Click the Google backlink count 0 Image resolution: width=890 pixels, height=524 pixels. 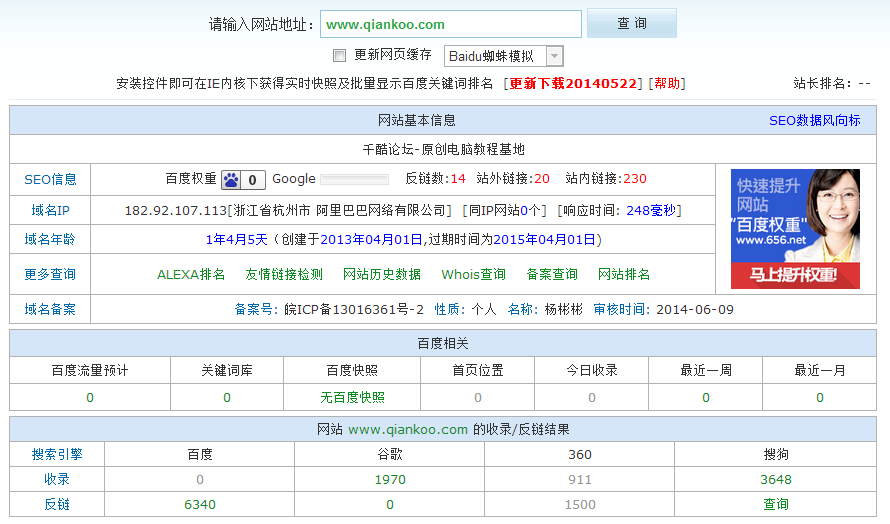click(x=390, y=505)
